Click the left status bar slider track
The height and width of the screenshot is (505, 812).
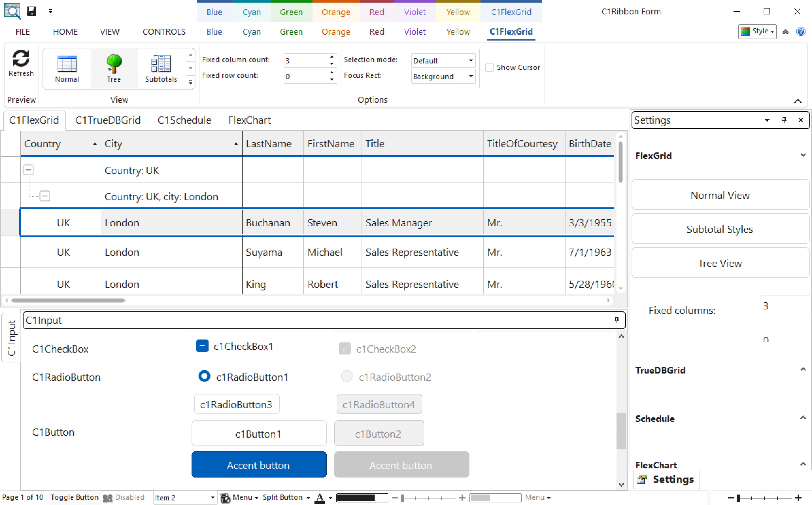click(x=429, y=498)
